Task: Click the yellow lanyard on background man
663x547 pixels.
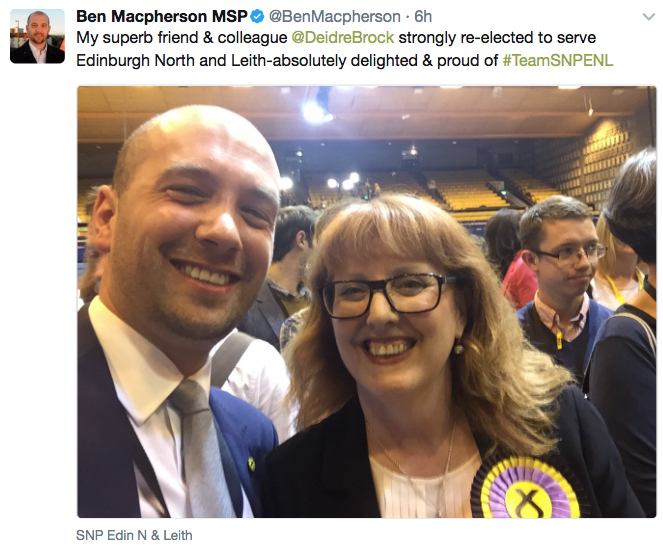Action: coord(559,340)
